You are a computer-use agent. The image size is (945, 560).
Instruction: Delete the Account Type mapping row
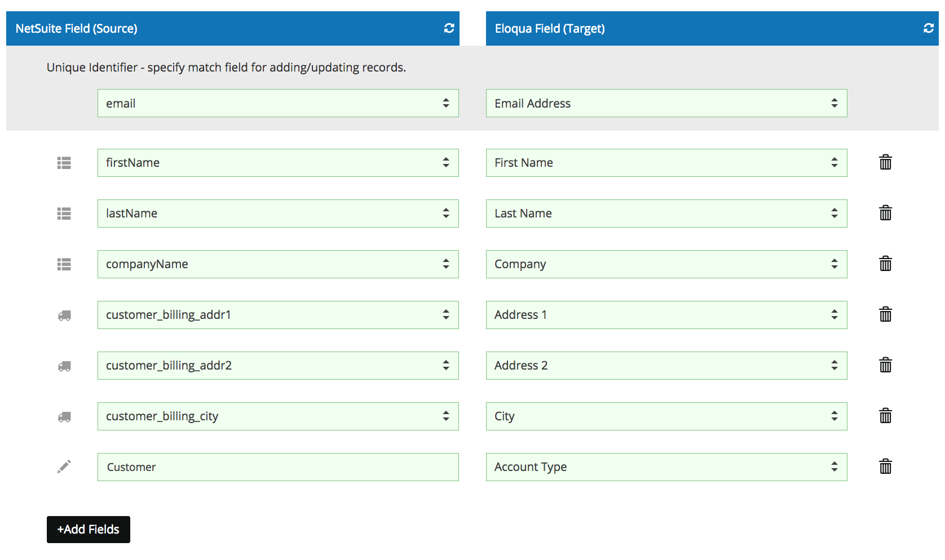(885, 466)
